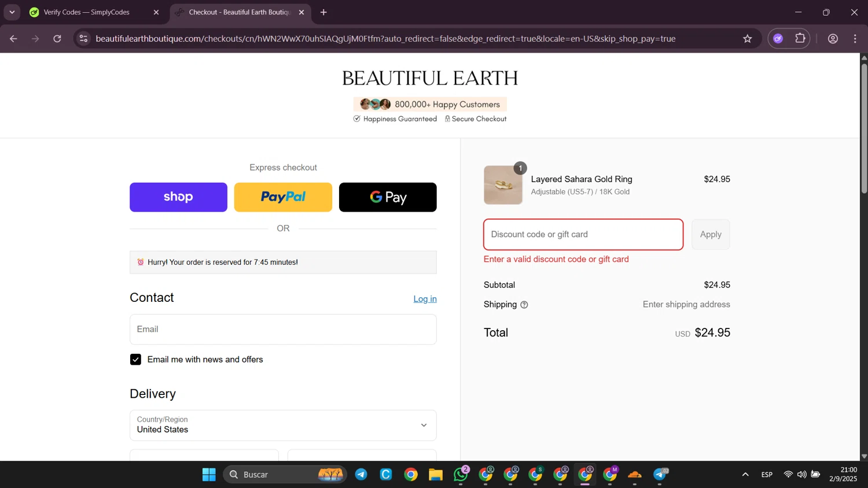Click the URL address bar
The height and width of the screenshot is (488, 868).
[x=385, y=39]
